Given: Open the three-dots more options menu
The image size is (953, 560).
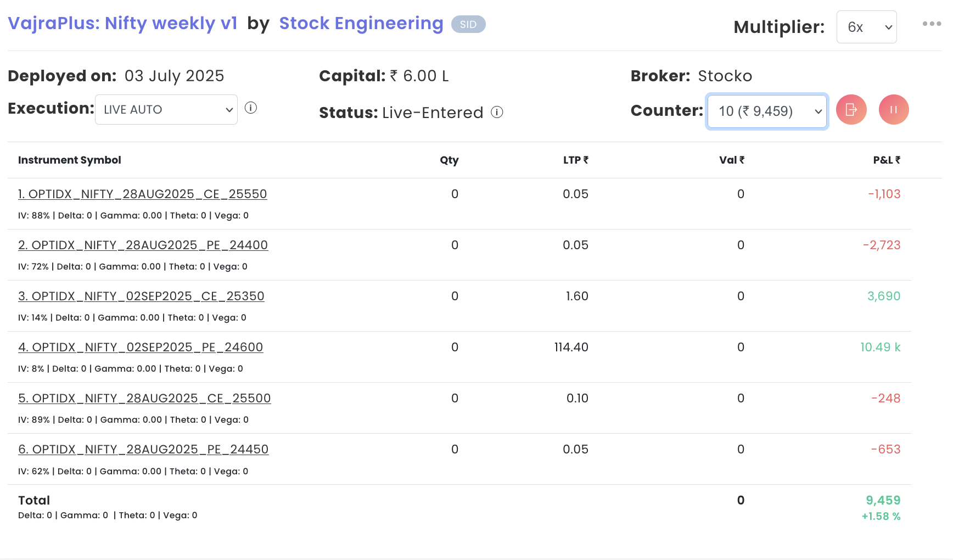Looking at the screenshot, I should [x=932, y=24].
